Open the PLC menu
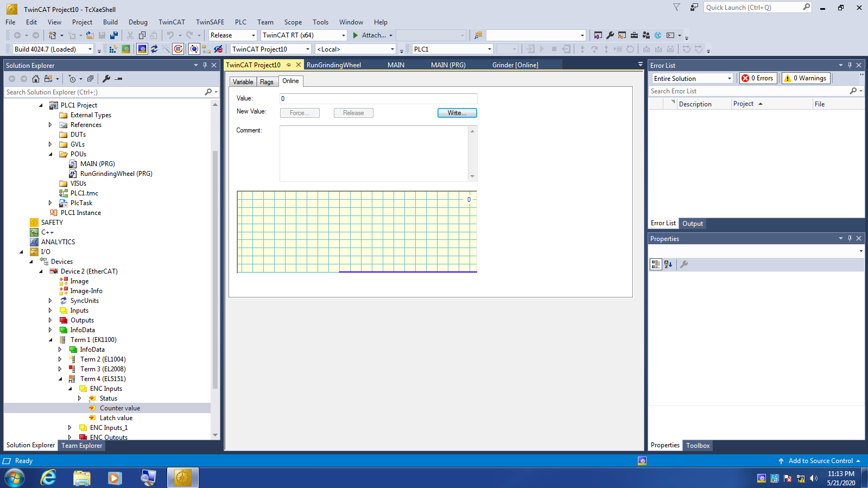The height and width of the screenshot is (488, 868). pos(240,22)
